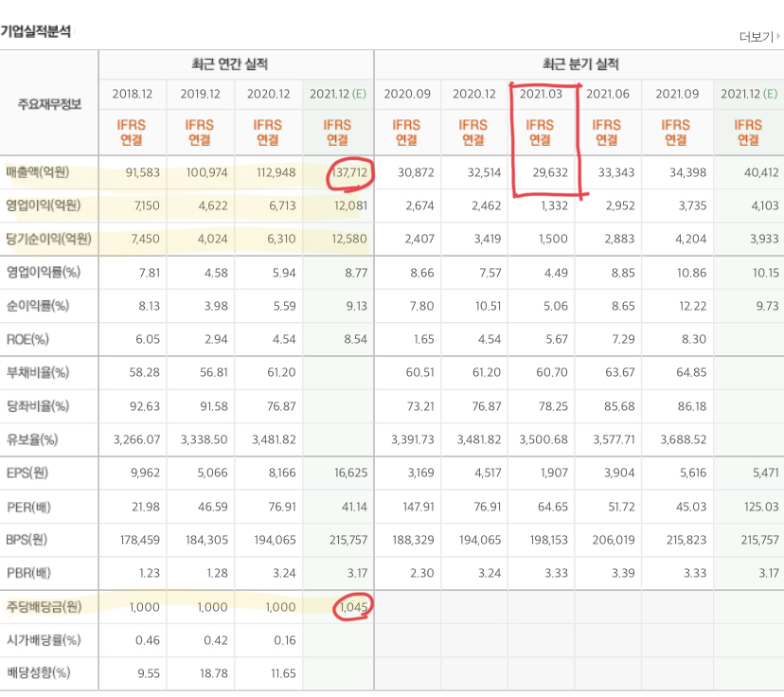The image size is (784, 697).
Task: Select the 배당성향(%) row label
Action: 38,673
